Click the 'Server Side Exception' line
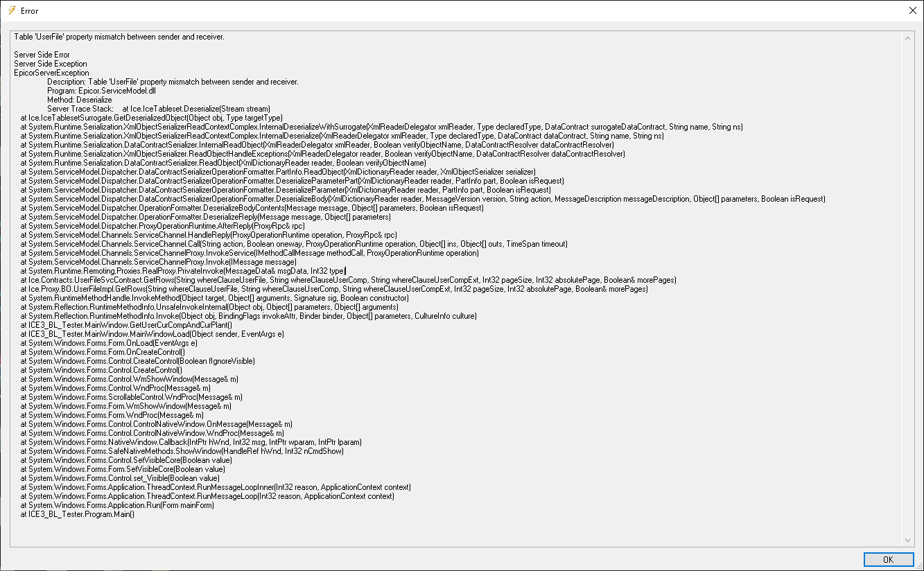924x571 pixels. [x=51, y=64]
